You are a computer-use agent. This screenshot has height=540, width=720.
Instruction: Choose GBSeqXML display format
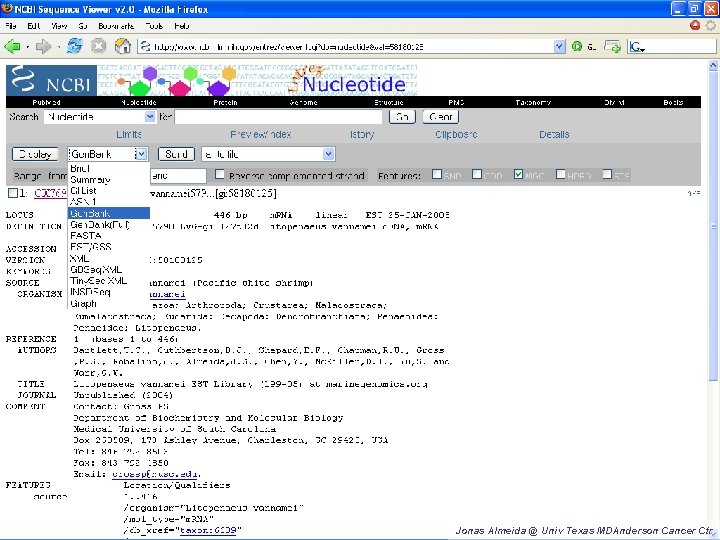click(108, 270)
